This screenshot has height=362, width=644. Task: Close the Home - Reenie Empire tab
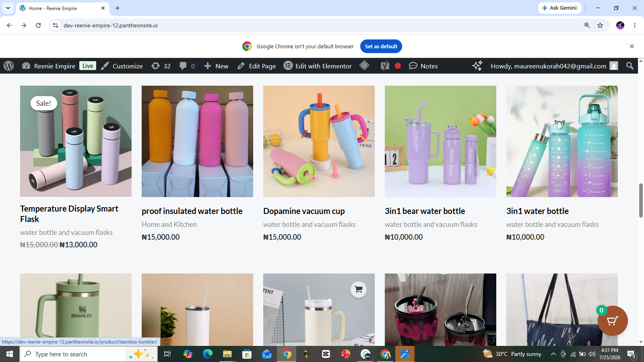pos(103,8)
